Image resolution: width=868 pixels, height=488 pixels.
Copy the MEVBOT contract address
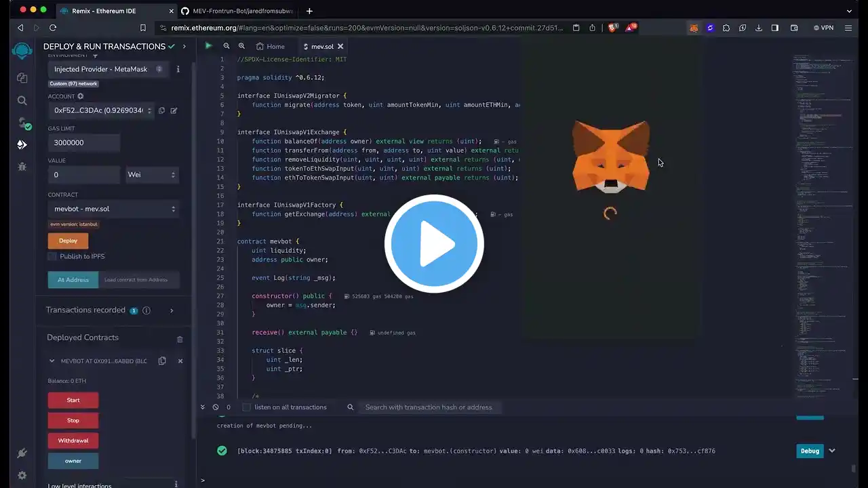click(162, 361)
